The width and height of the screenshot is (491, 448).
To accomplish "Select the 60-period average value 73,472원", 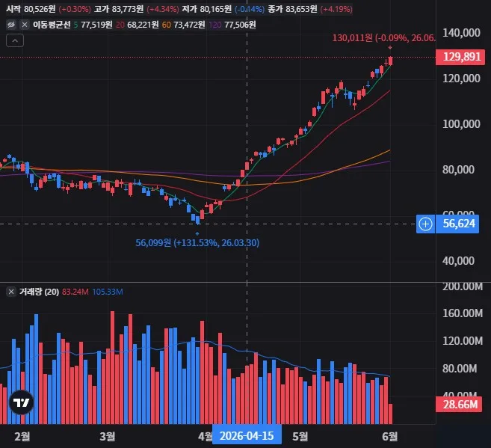I will [x=189, y=25].
